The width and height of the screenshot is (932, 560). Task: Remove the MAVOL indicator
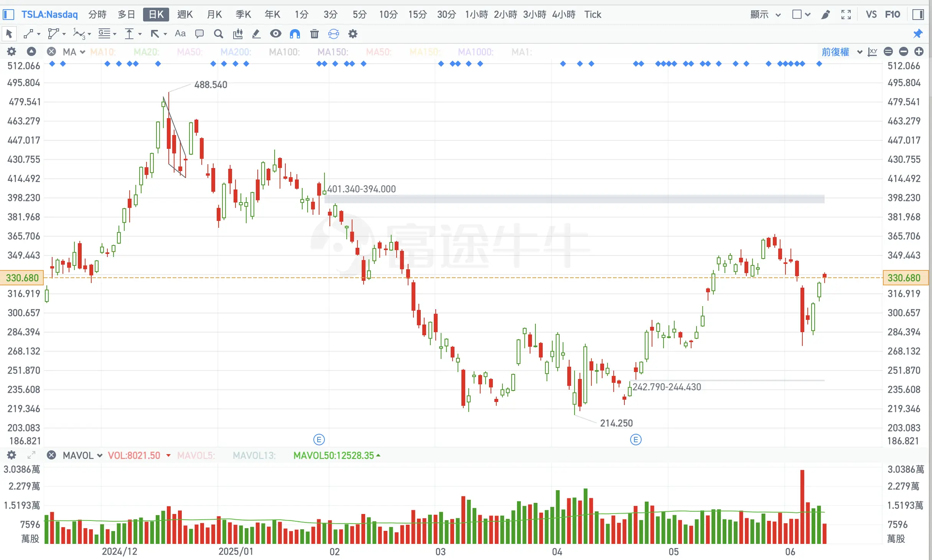(x=51, y=455)
